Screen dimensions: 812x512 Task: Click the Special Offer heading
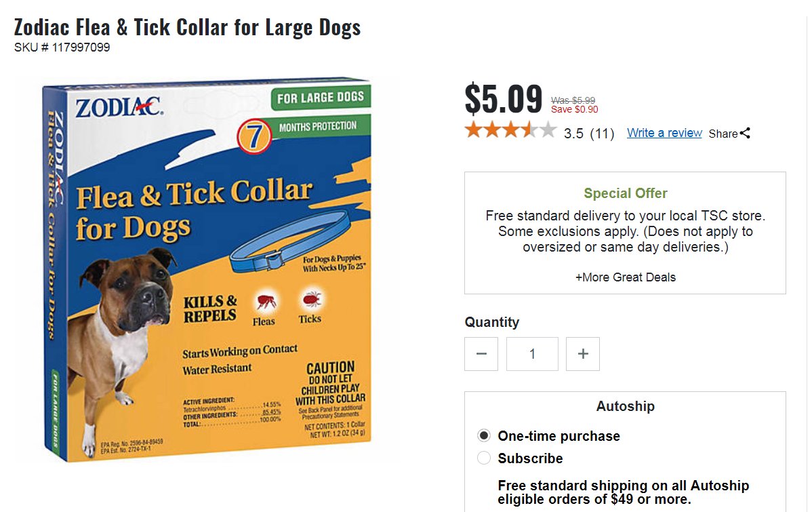(625, 193)
